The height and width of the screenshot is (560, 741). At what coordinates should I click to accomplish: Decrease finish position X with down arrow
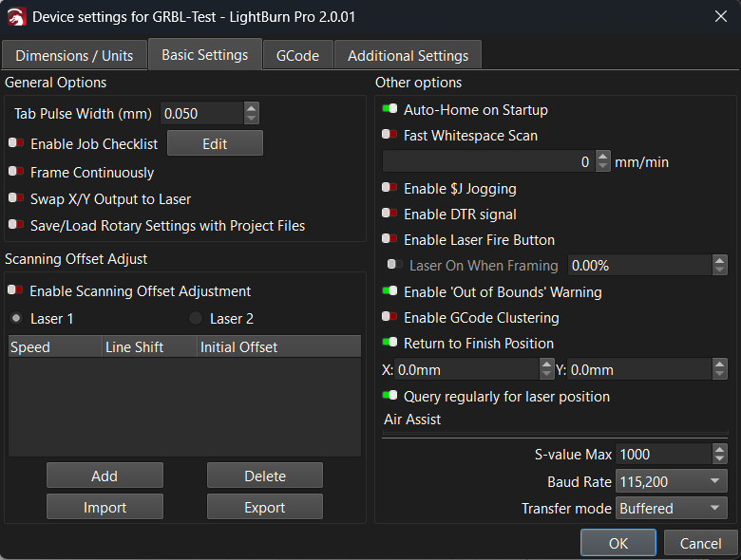(x=547, y=374)
